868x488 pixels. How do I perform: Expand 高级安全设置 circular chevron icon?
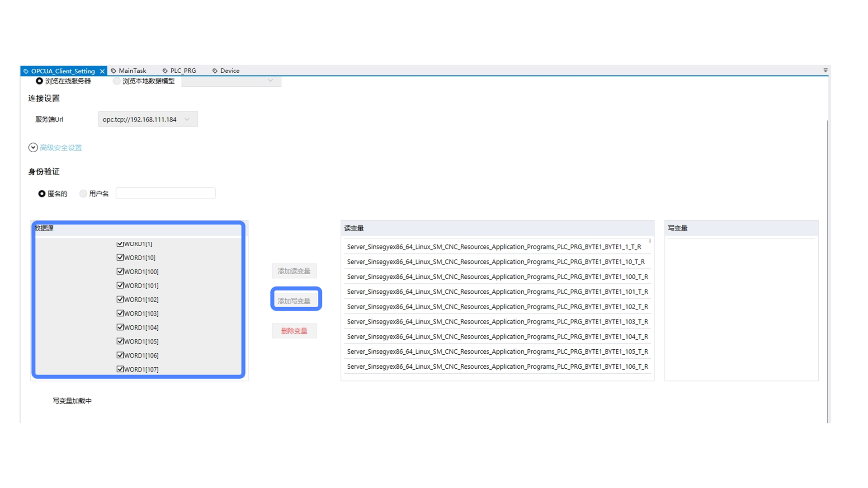point(33,148)
